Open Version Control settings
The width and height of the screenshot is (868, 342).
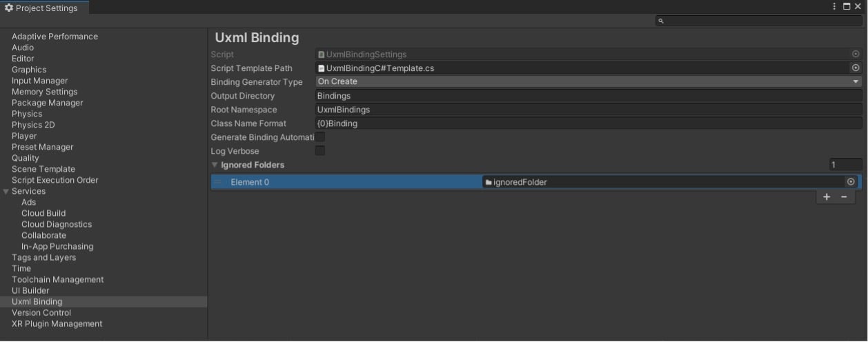(x=41, y=312)
